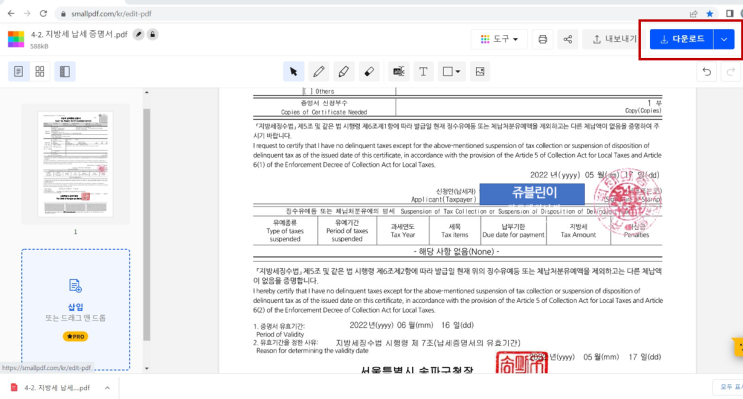Select the insert image tool
This screenshot has width=743, height=399.
(x=480, y=72)
